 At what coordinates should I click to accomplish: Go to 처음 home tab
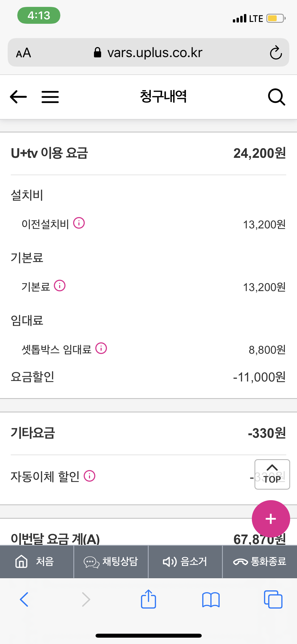[37, 562]
